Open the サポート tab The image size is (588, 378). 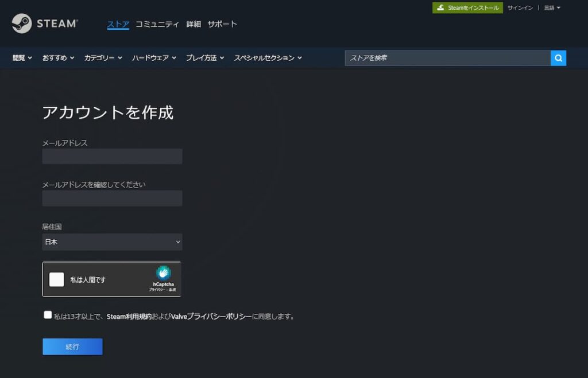222,24
